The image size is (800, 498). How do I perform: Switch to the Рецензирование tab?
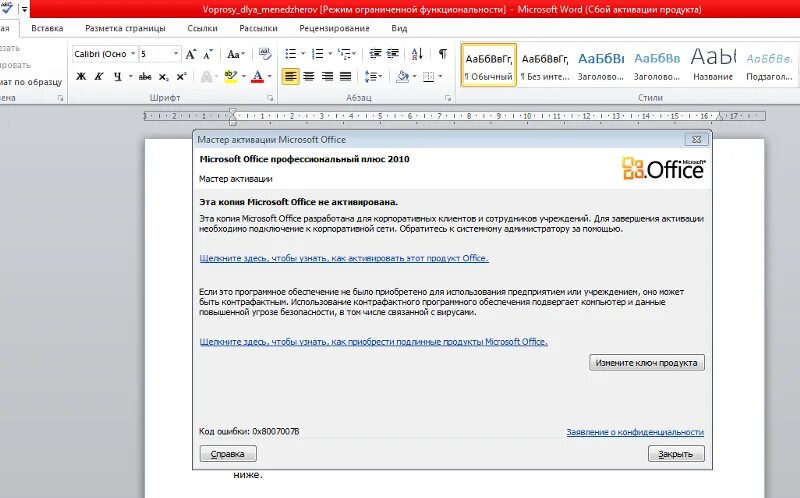tap(334, 28)
